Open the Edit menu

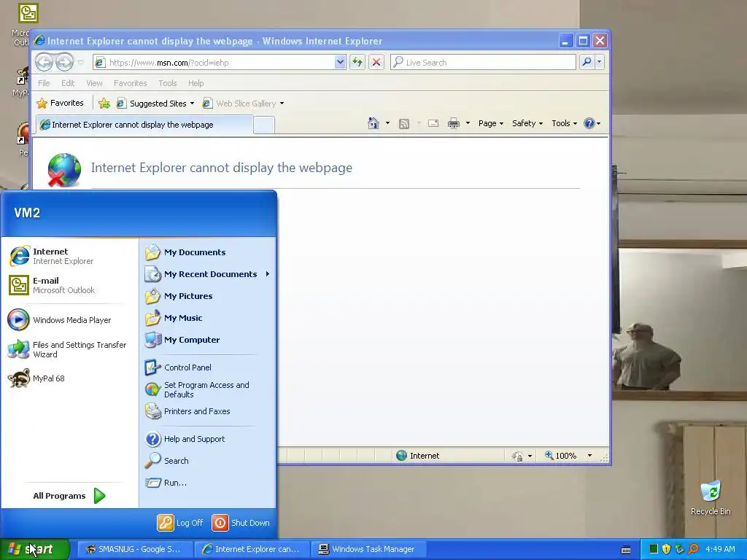point(68,83)
